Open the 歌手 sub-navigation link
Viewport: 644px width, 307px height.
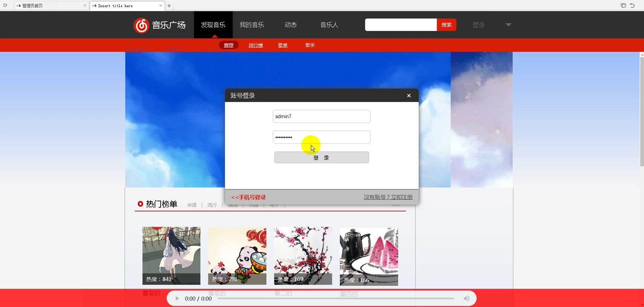click(310, 45)
